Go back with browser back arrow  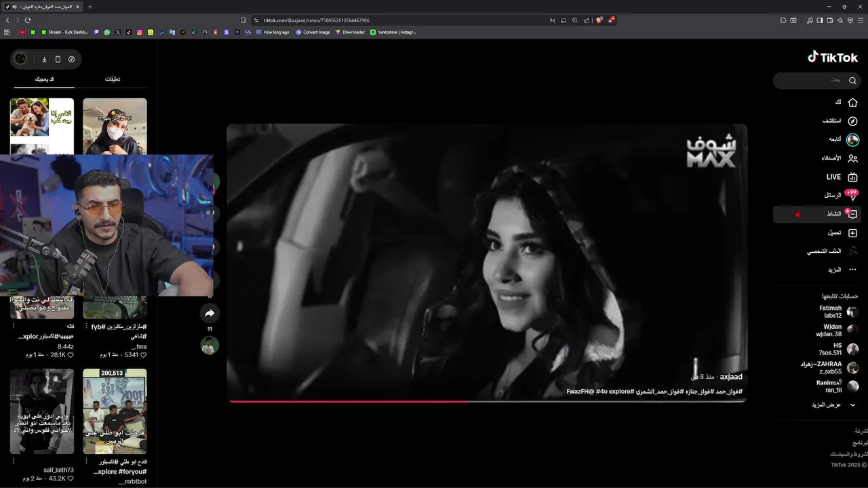(x=7, y=20)
